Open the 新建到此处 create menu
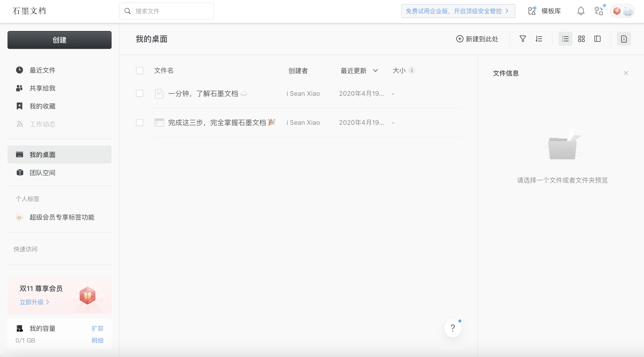 [x=477, y=39]
